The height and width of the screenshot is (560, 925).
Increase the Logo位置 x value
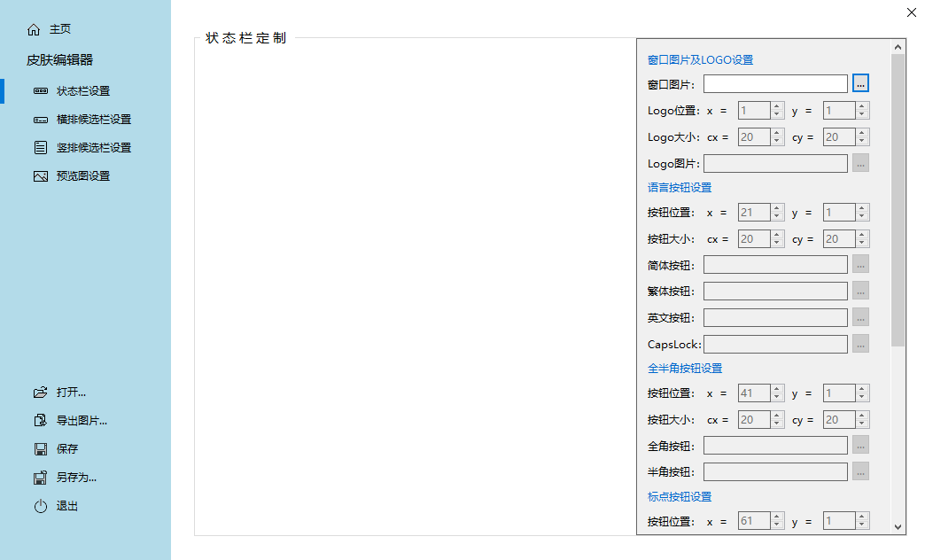(x=776, y=105)
